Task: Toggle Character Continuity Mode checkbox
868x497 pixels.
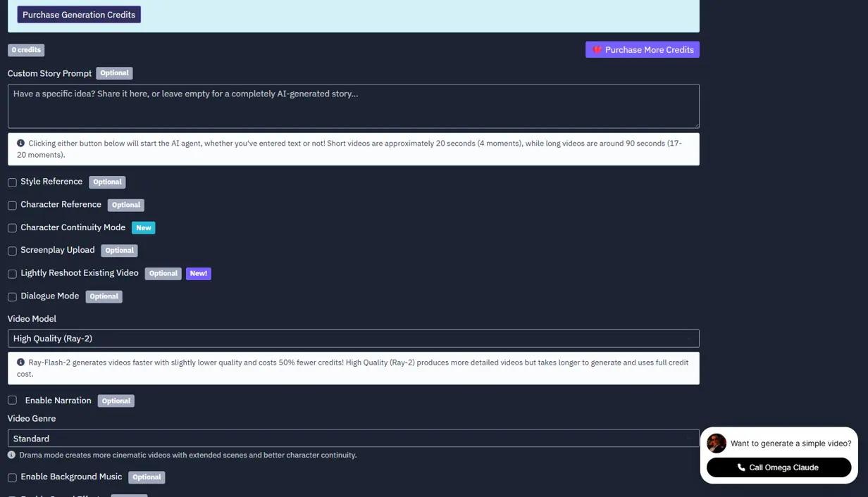Action: (x=12, y=228)
